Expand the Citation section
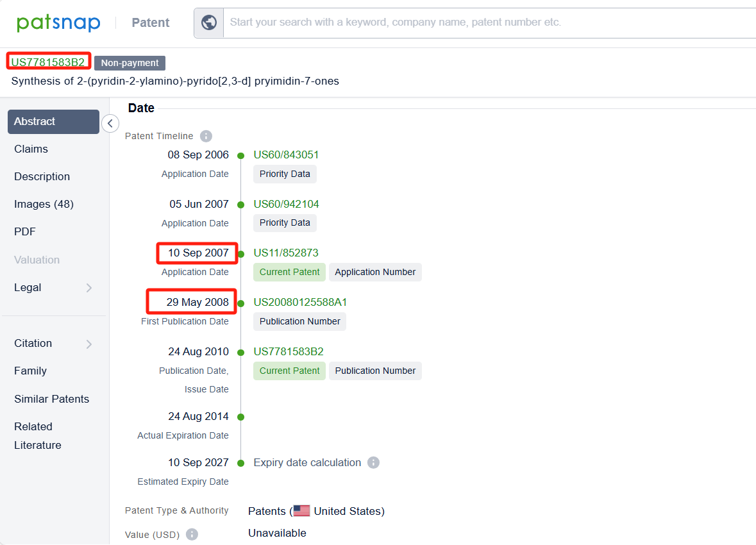Viewport: 756px width, 545px height. coord(88,344)
